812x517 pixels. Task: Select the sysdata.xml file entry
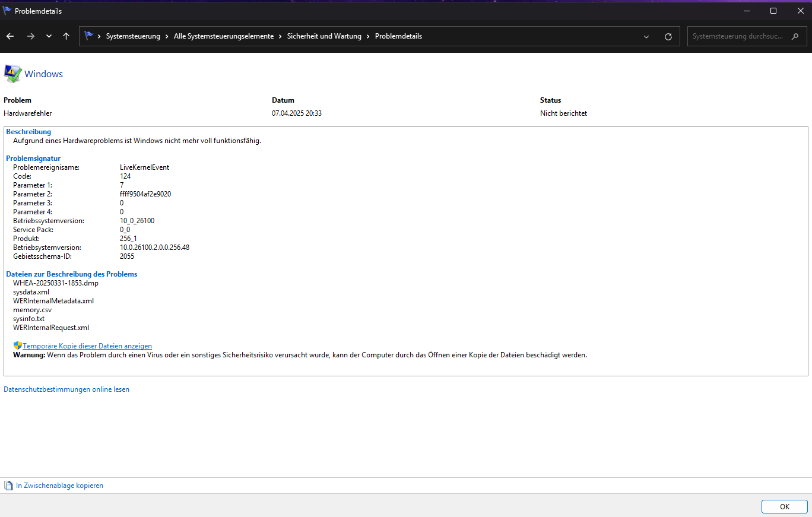pos(31,292)
